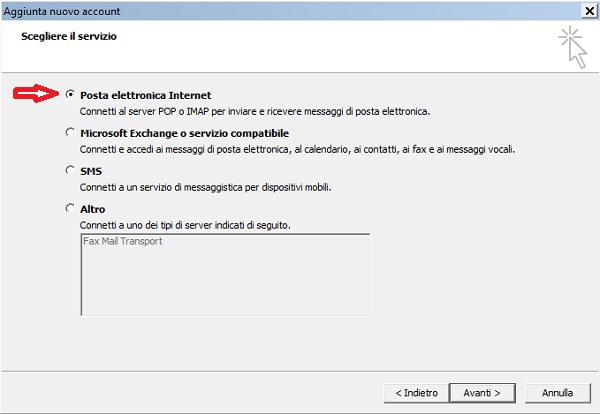Click the bold Posta elettronica Internet label

click(145, 95)
